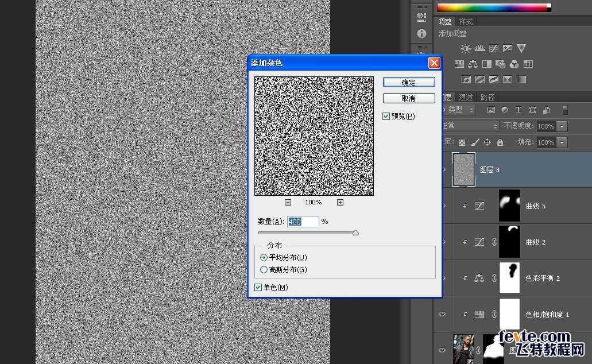Lock all layer attributes
This screenshot has width=592, height=364.
tap(500, 142)
